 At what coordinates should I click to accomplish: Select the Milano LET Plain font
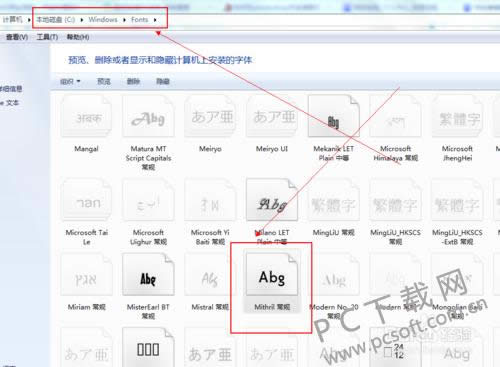pyautogui.click(x=272, y=199)
